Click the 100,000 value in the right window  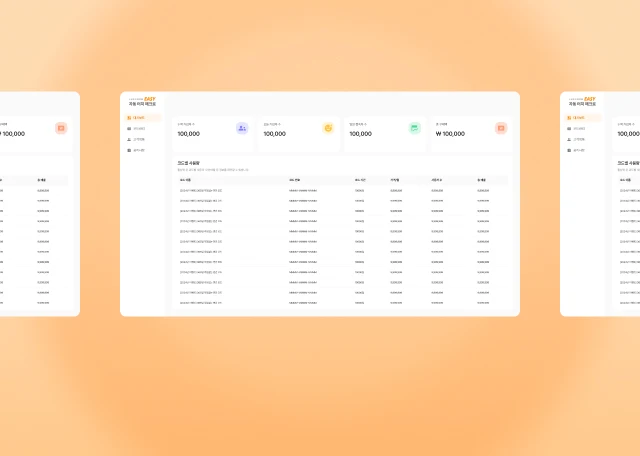pos(629,134)
